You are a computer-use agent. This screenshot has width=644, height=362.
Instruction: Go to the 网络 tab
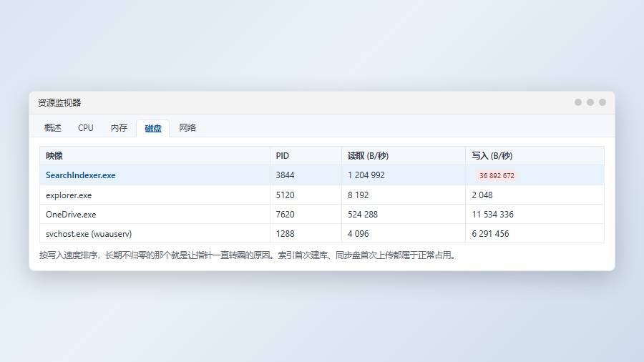187,128
